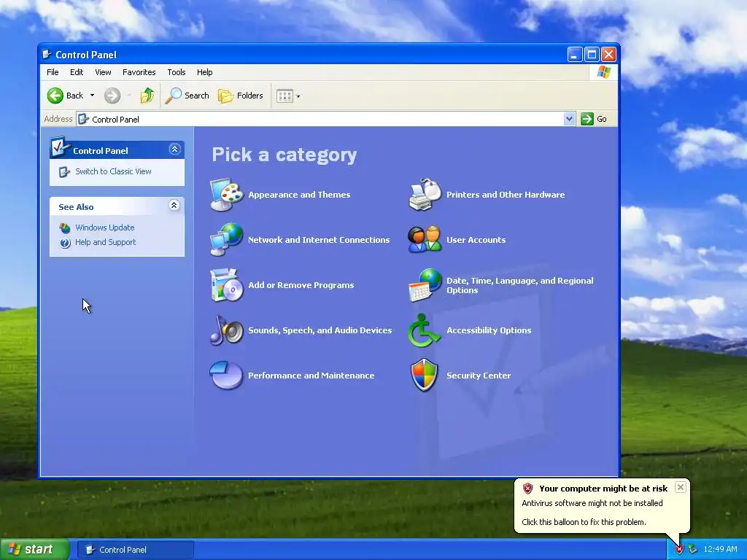
Task: Click the Security Center text link
Action: click(479, 376)
